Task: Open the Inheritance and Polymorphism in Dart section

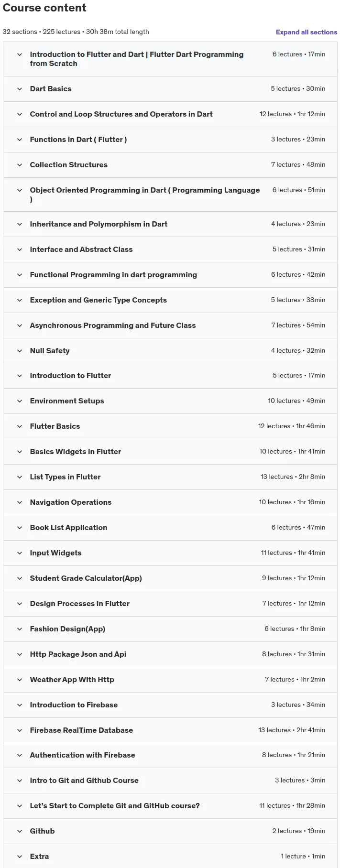Action: pyautogui.click(x=170, y=224)
